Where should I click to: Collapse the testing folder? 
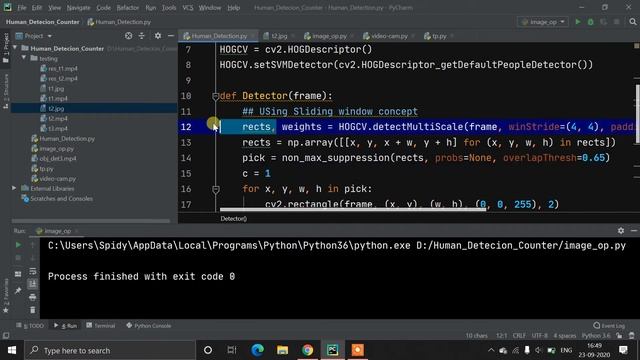[24, 58]
